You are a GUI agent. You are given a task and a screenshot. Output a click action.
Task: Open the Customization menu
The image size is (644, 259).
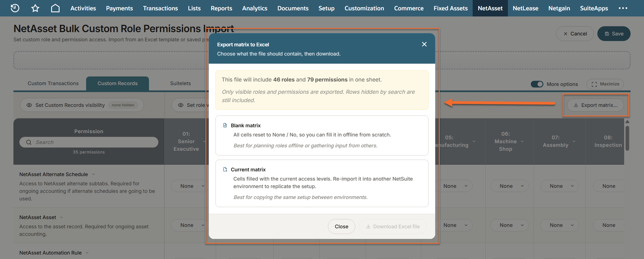click(364, 8)
